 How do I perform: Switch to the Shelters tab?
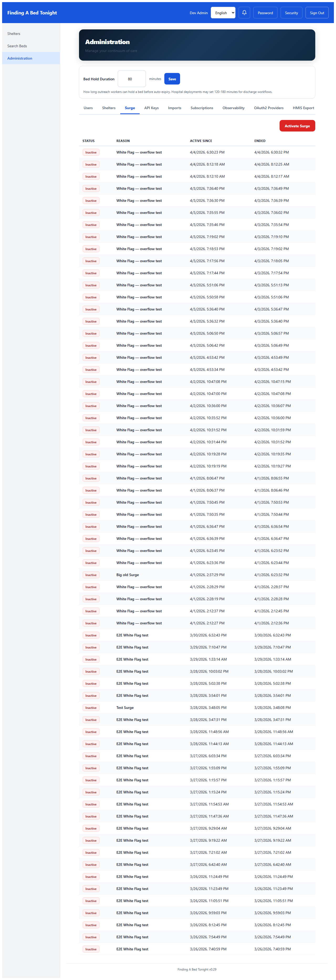point(109,108)
